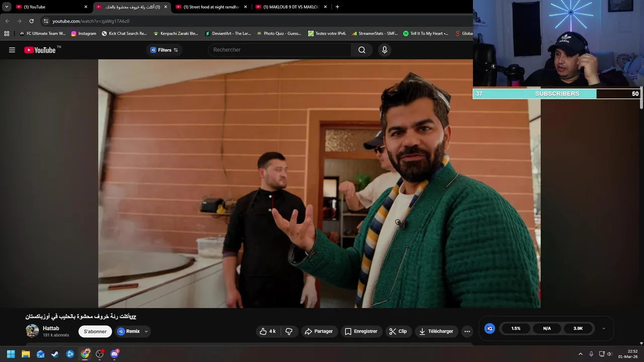The image size is (644, 362).
Task: Open the vidIQ Filters button
Action: click(164, 50)
